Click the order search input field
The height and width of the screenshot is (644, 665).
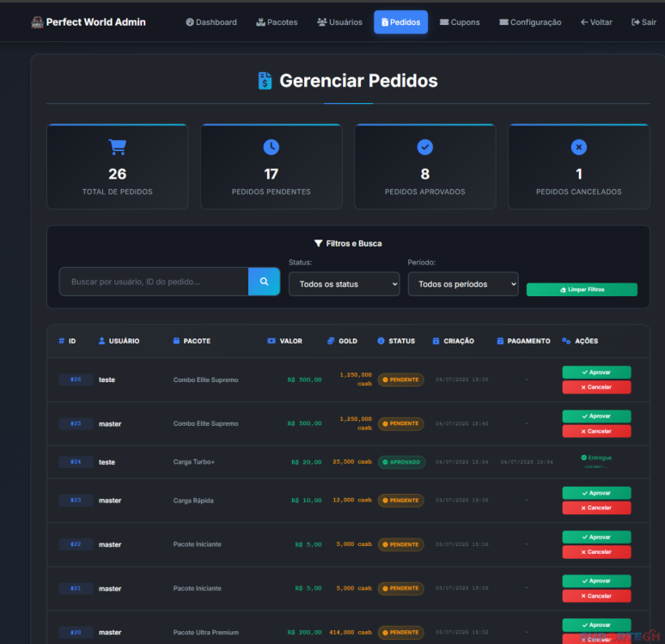[154, 282]
